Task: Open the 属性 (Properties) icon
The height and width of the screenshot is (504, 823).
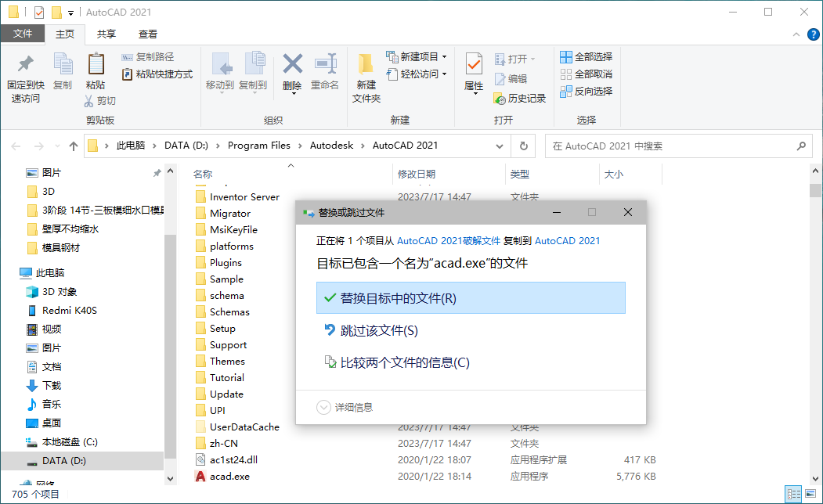Action: (474, 70)
